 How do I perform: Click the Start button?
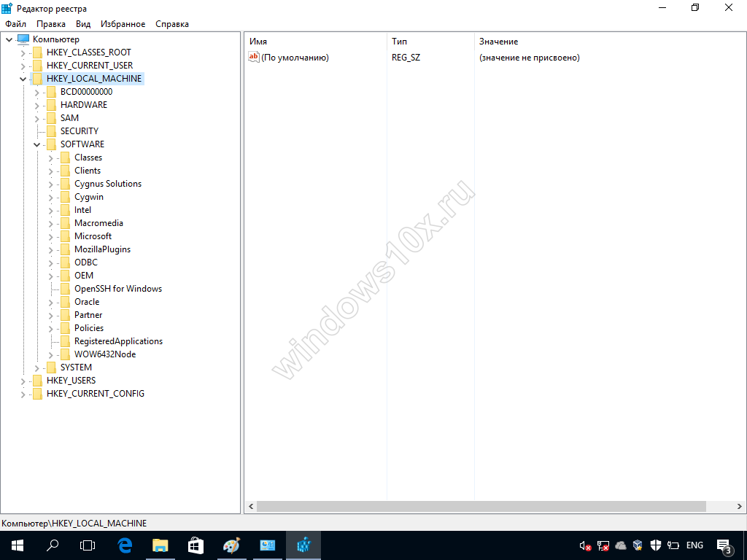click(17, 545)
